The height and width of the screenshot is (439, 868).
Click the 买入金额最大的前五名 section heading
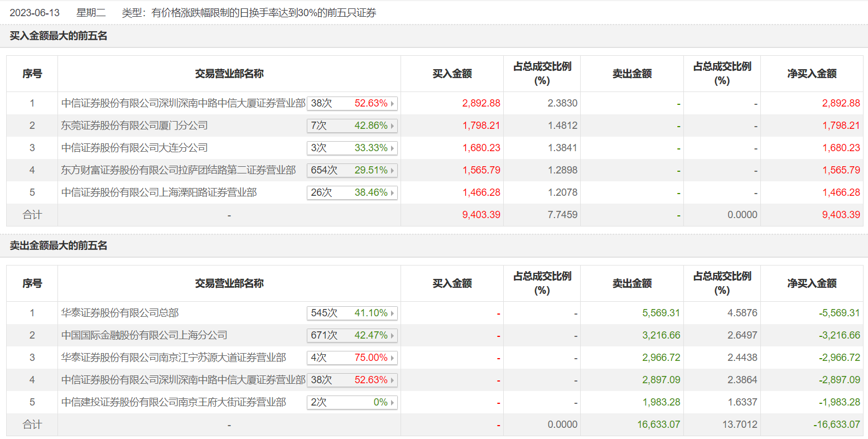(x=59, y=36)
